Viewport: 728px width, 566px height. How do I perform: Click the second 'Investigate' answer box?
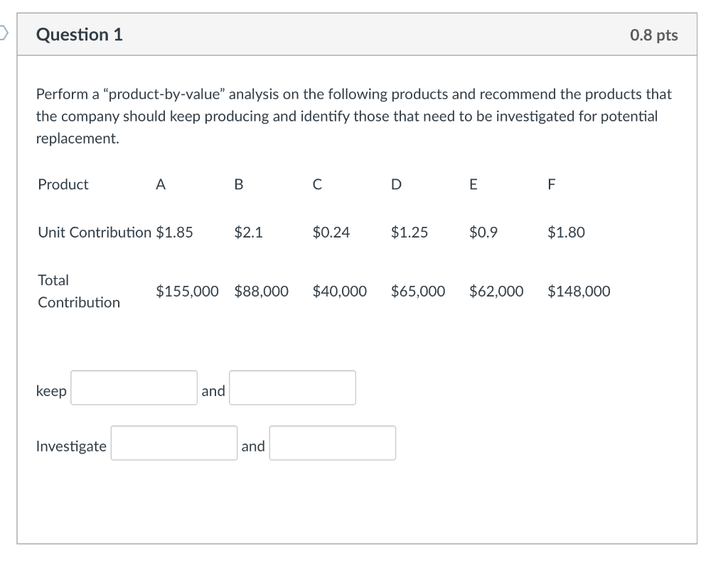(332, 442)
